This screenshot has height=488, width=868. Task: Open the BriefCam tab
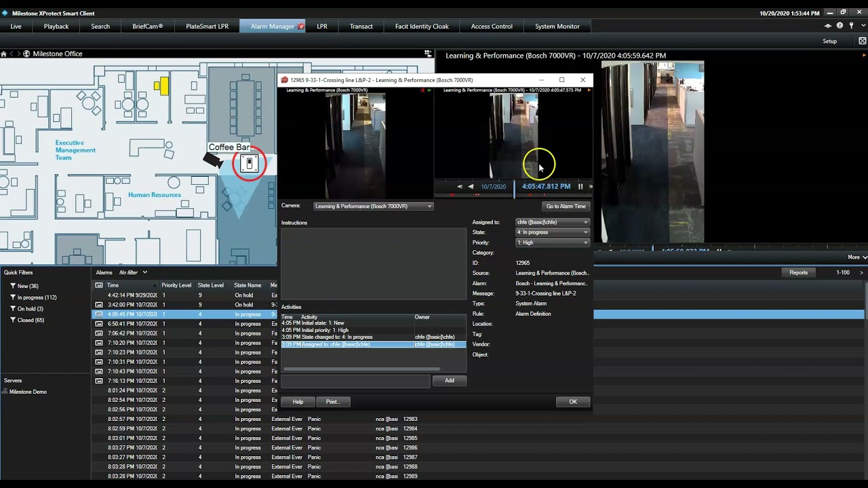click(x=148, y=26)
